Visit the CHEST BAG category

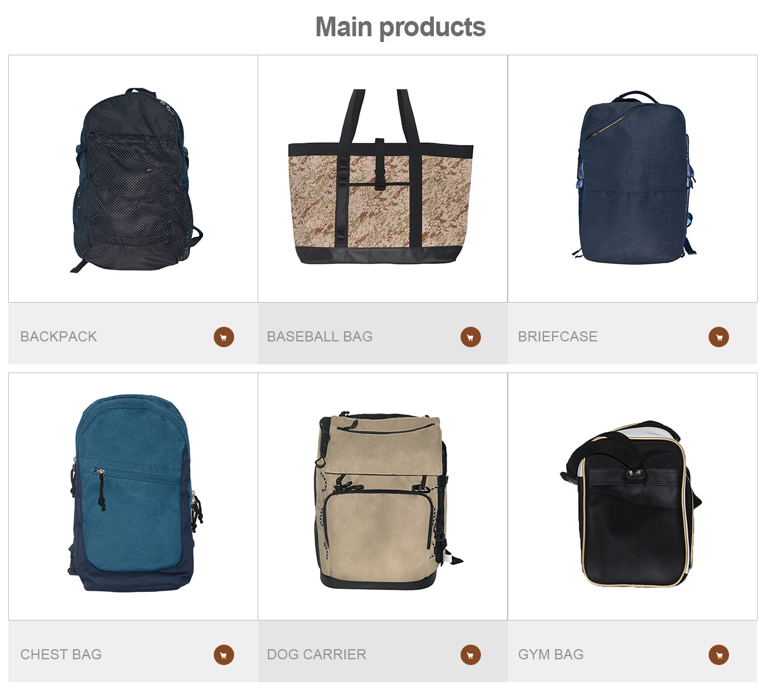tap(61, 655)
